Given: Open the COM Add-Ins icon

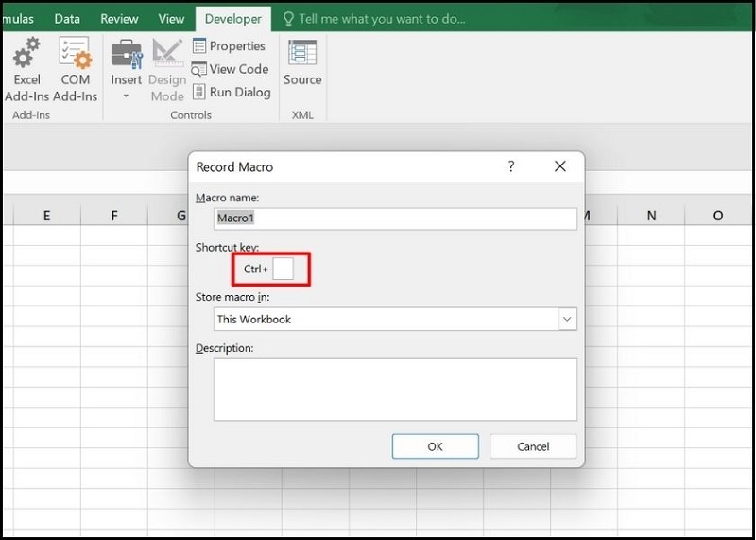Looking at the screenshot, I should pos(75,53).
